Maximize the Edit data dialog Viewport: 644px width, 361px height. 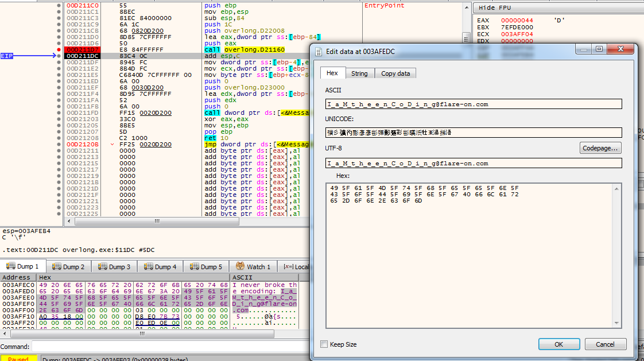click(599, 49)
